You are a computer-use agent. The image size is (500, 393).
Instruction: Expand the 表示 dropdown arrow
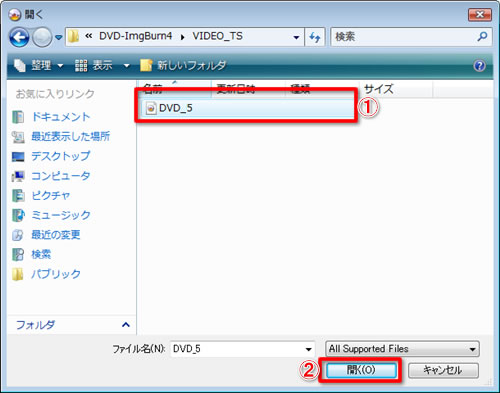[127, 66]
